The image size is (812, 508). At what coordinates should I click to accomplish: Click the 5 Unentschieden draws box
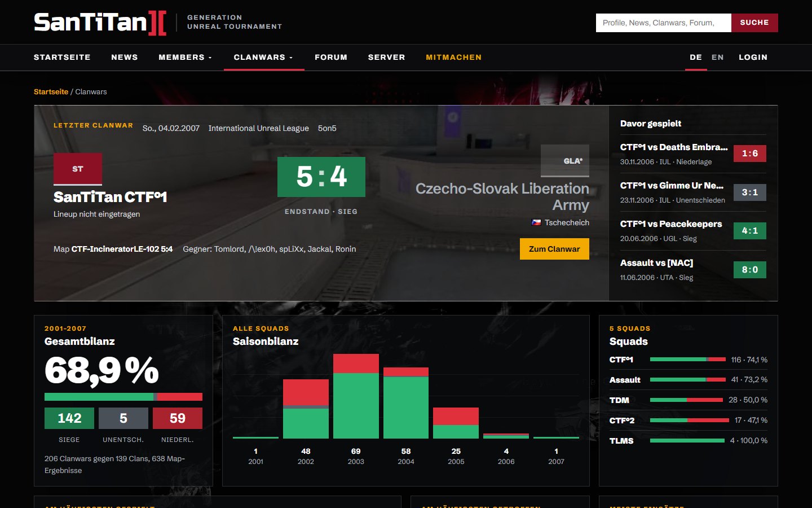pos(123,418)
